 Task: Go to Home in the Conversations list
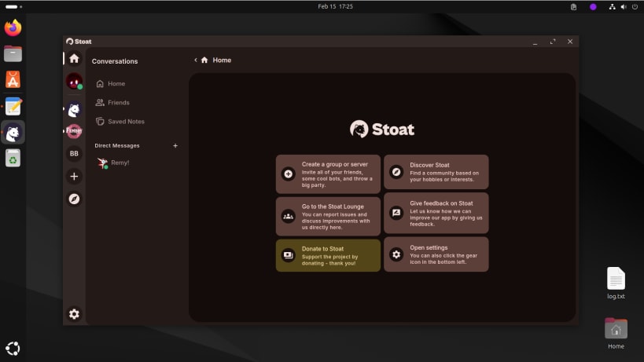[135, 84]
